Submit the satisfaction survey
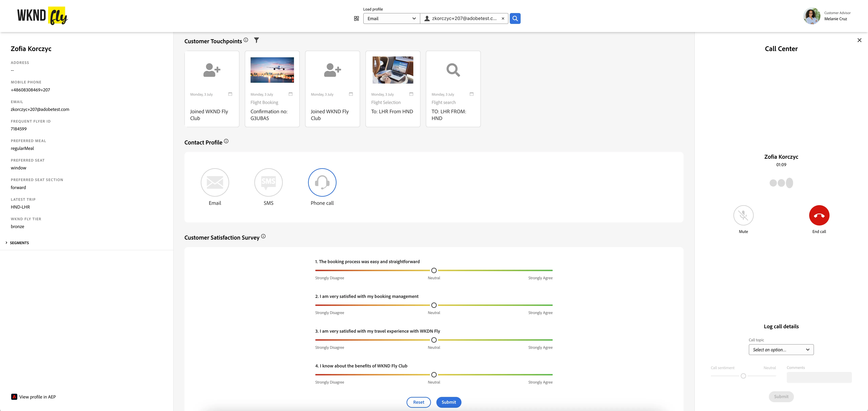The image size is (868, 411). (448, 402)
